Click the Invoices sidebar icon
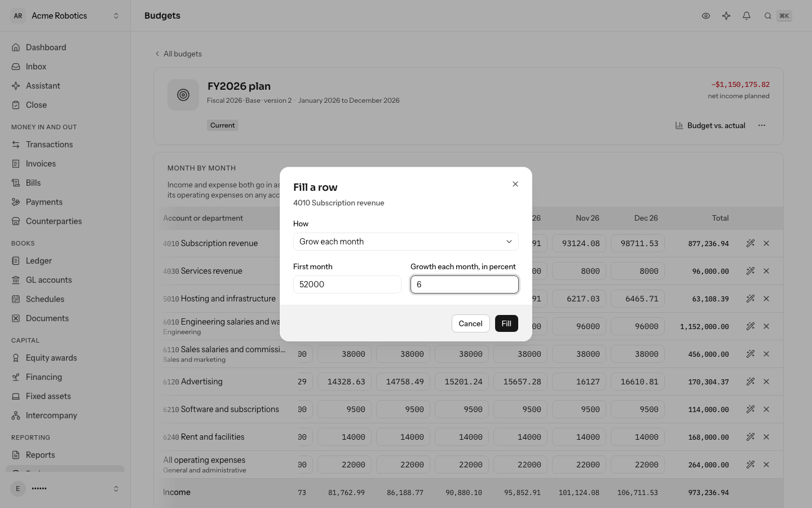812x508 pixels. [x=16, y=164]
